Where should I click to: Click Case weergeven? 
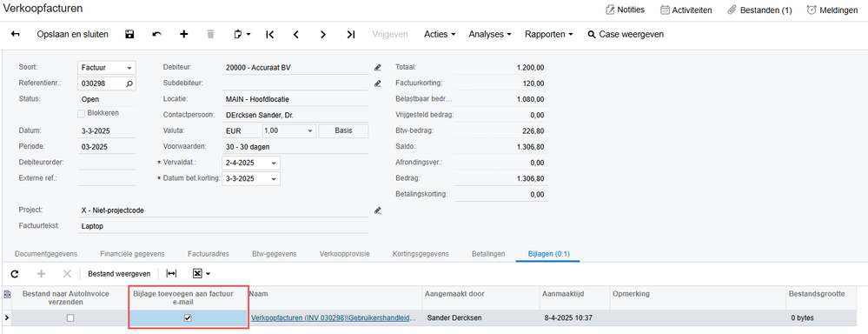point(626,34)
